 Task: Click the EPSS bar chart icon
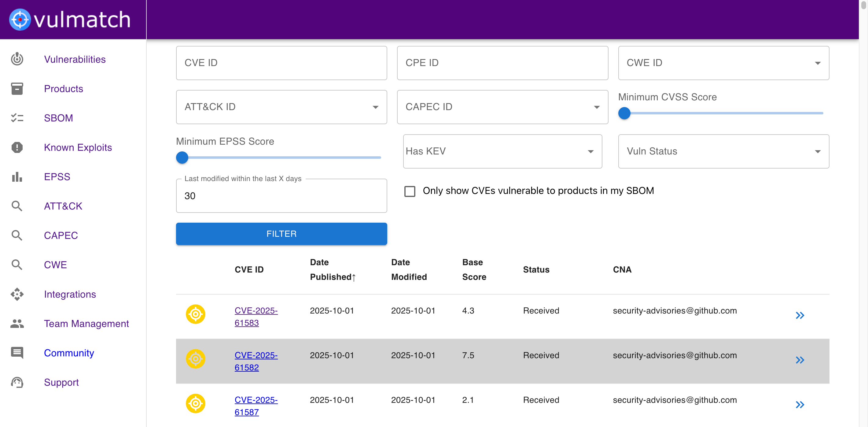coord(17,177)
